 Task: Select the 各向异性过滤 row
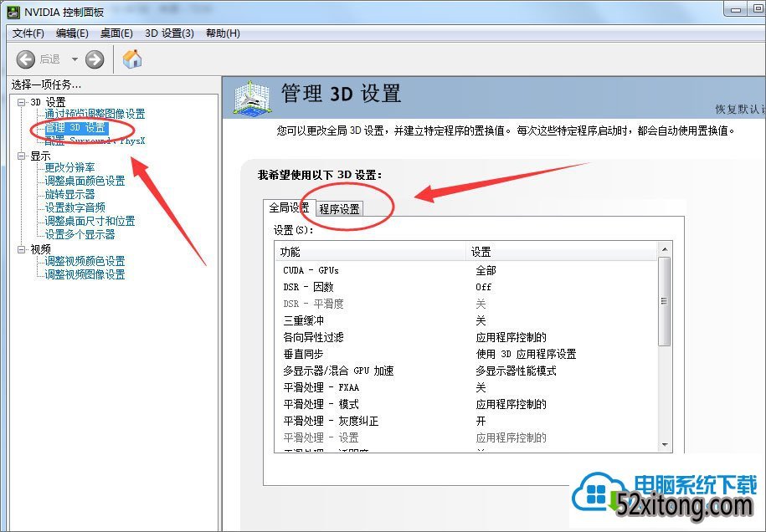466,337
